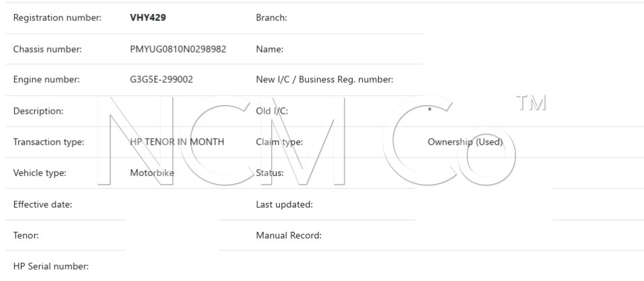Click the Ownership (Used) claim type value

pyautogui.click(x=465, y=142)
